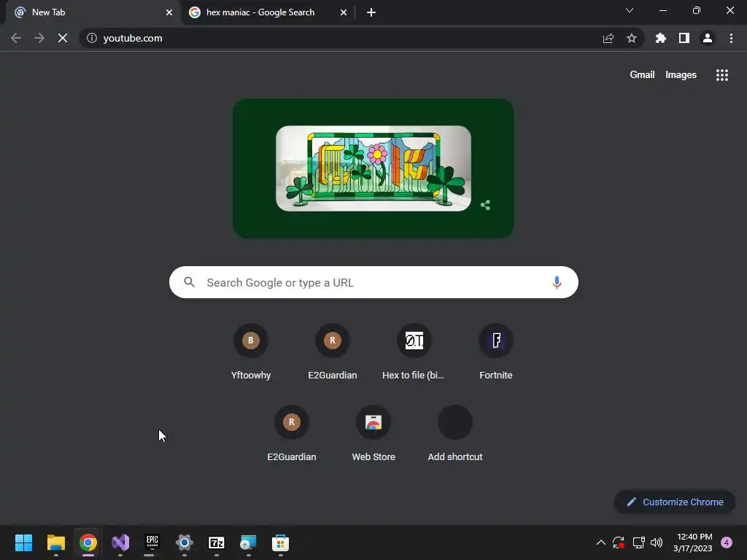
Task: Open the E2Guardian shortcut beside Web Store
Action: pos(292,433)
